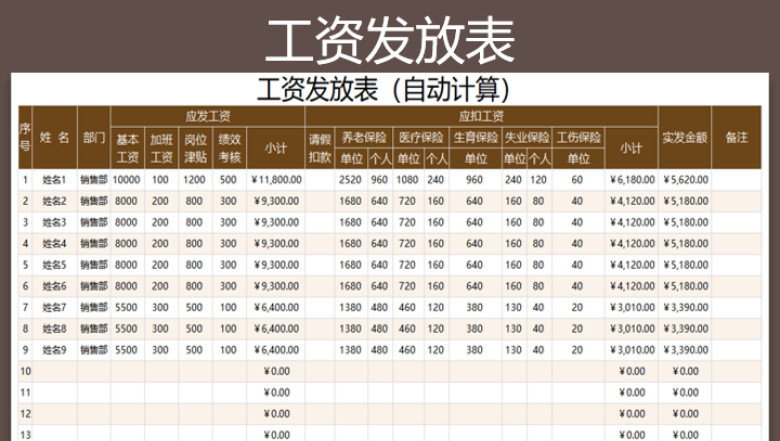The height and width of the screenshot is (441, 780).
Task: Select the cell containing 姓名5
Action: [55, 265]
